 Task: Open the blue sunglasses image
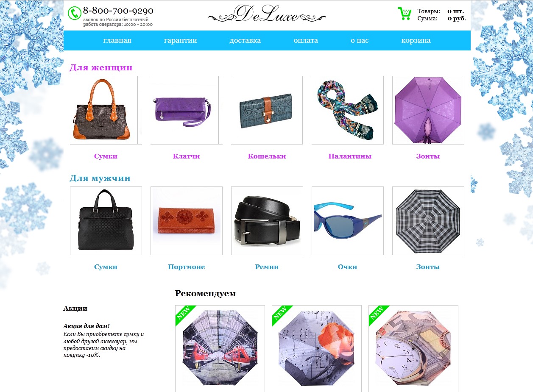tap(348, 221)
